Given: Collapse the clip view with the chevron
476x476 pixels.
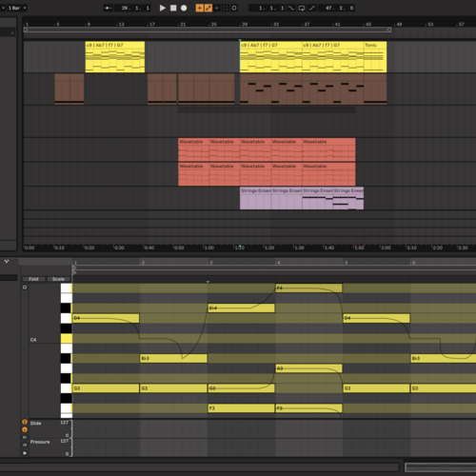Looking at the screenshot, I should click(7, 262).
